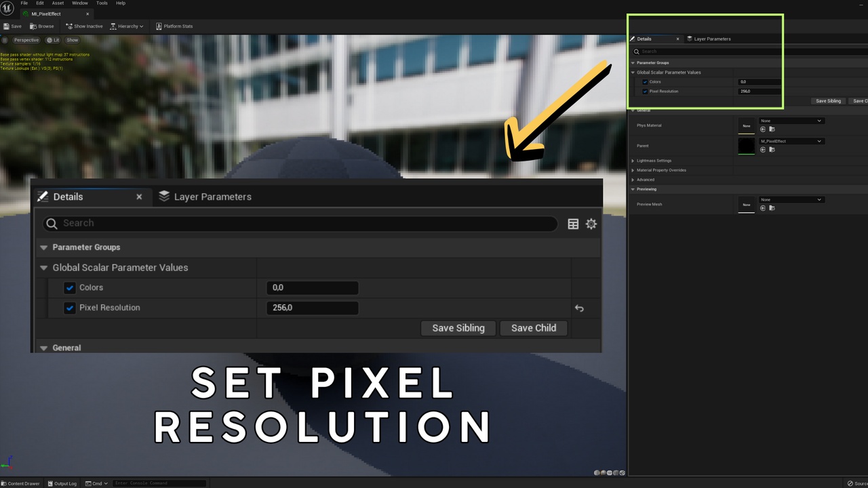This screenshot has height=488, width=868.
Task: Open the Window menu
Action: click(80, 3)
